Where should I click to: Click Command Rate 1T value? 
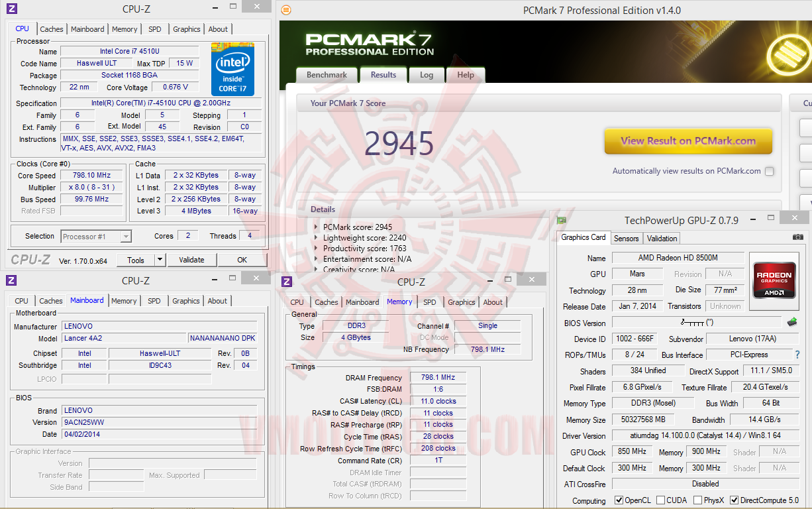point(438,461)
